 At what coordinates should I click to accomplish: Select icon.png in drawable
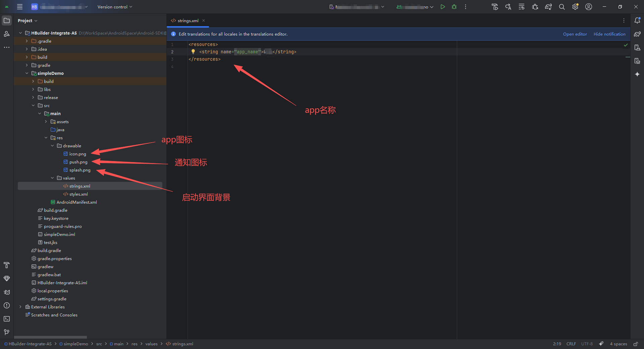tap(77, 154)
